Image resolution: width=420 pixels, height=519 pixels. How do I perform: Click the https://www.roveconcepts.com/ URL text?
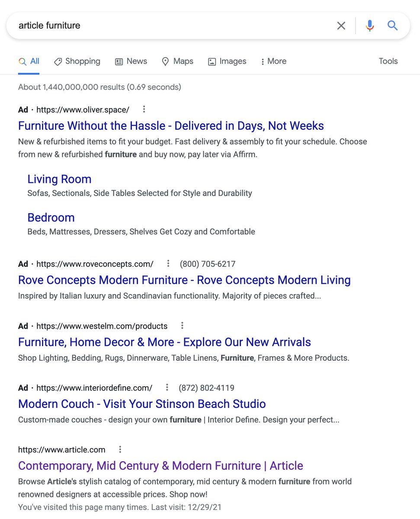95,264
